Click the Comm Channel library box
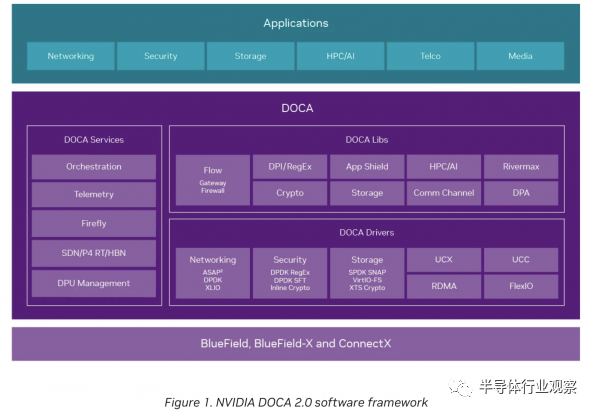 (444, 193)
